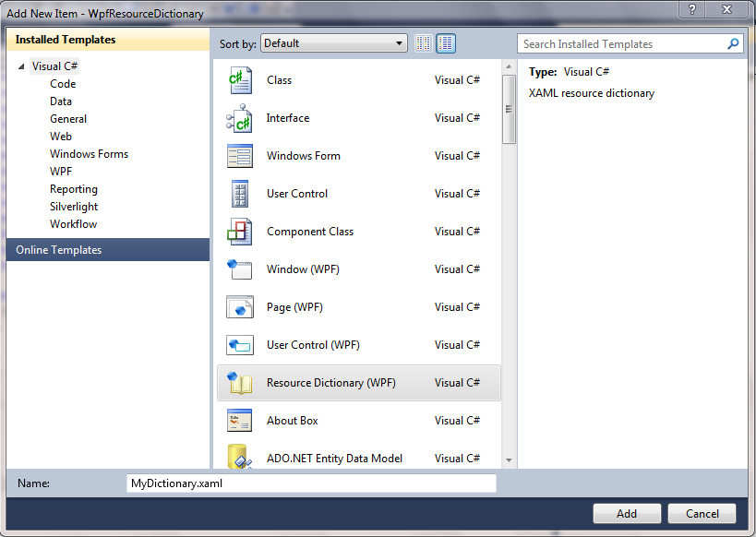Select ADO.NET Entity Data Model icon
Screen dimensions: 756x537
tap(240, 456)
